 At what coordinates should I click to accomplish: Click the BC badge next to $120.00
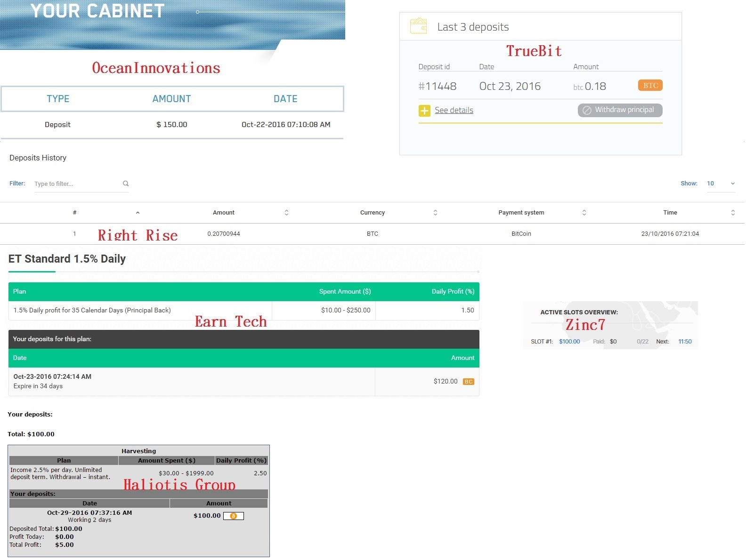pyautogui.click(x=468, y=382)
